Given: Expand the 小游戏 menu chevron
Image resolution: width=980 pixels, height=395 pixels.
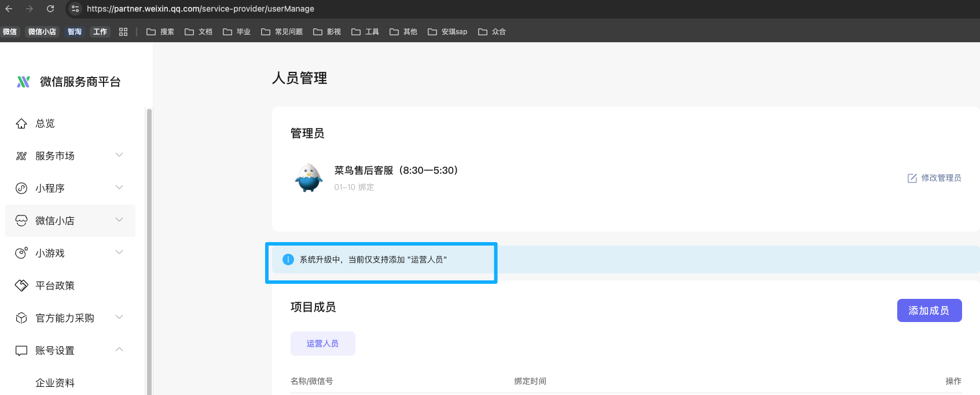Looking at the screenshot, I should pyautogui.click(x=119, y=252).
